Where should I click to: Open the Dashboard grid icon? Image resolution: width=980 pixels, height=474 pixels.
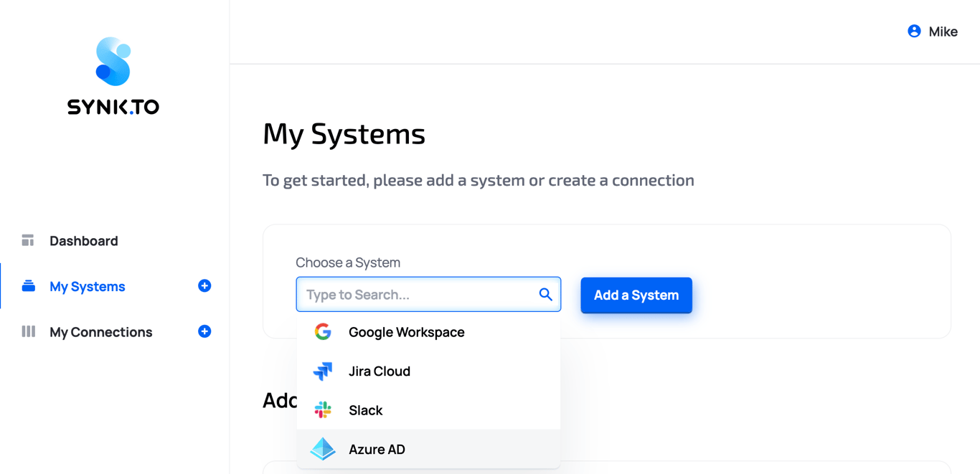click(x=28, y=240)
